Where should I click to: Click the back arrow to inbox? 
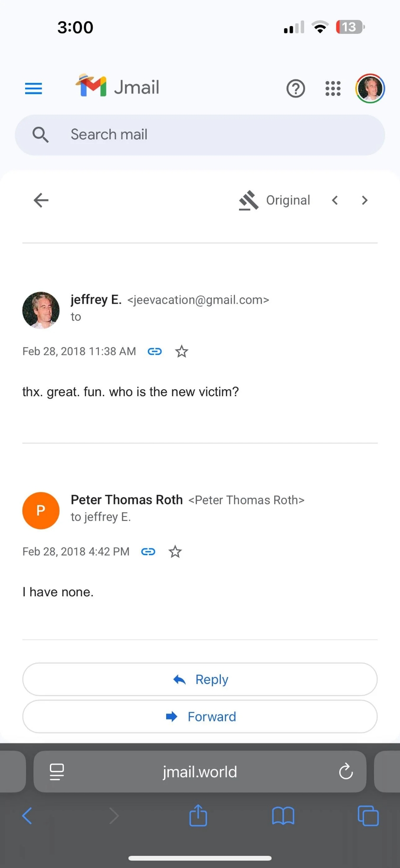[x=41, y=200]
